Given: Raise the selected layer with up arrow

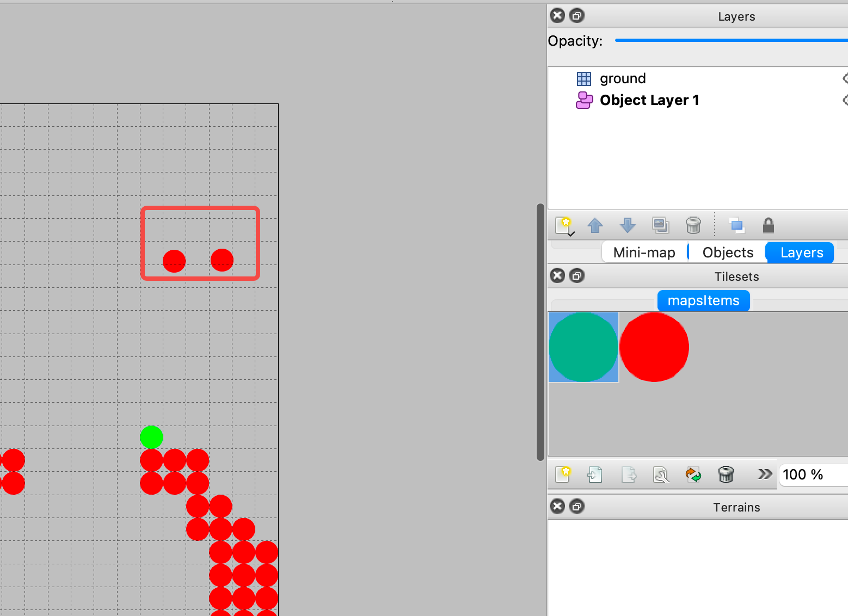Looking at the screenshot, I should 595,225.
